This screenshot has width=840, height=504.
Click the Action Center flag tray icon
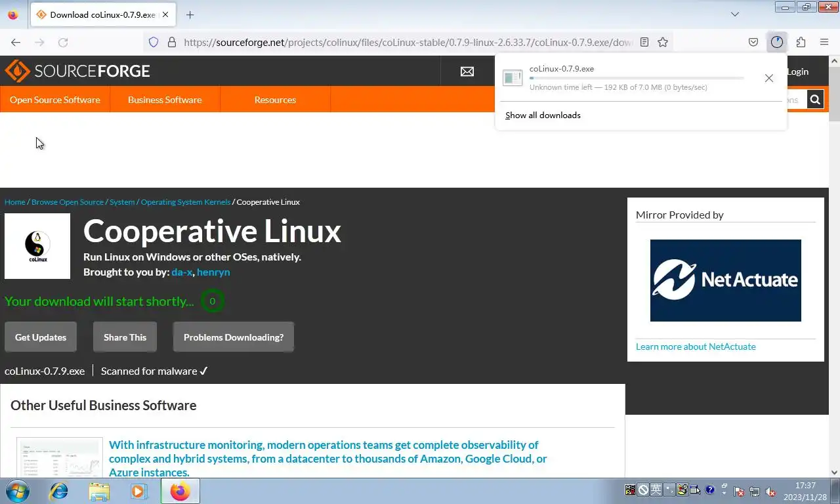pos(739,491)
